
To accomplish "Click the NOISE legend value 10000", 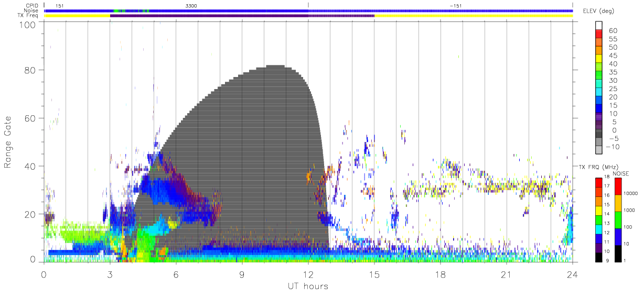I will (631, 194).
